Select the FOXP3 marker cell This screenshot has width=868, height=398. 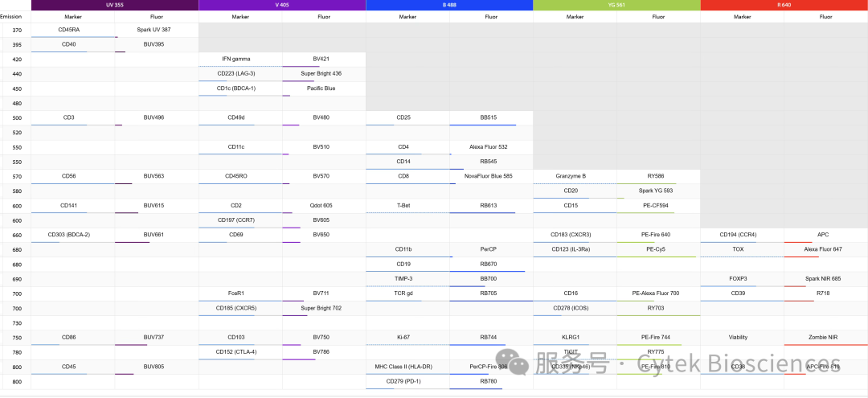(x=743, y=279)
